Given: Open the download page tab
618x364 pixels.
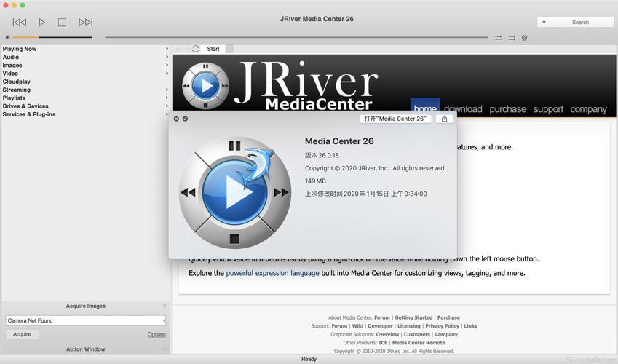Looking at the screenshot, I should click(x=463, y=109).
